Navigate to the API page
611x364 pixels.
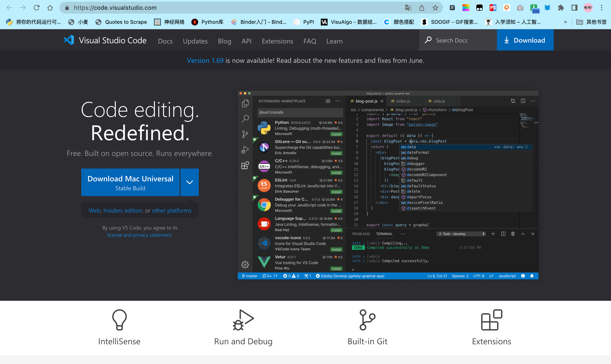click(247, 41)
